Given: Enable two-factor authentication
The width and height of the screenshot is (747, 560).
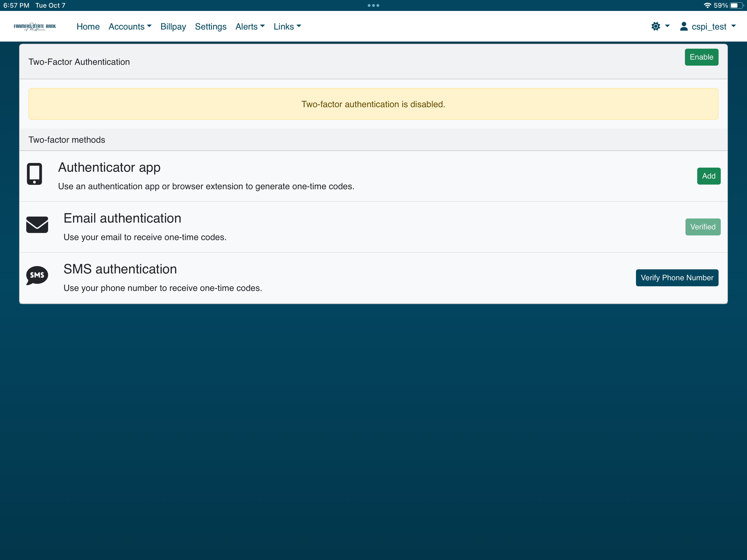Looking at the screenshot, I should 701,57.
